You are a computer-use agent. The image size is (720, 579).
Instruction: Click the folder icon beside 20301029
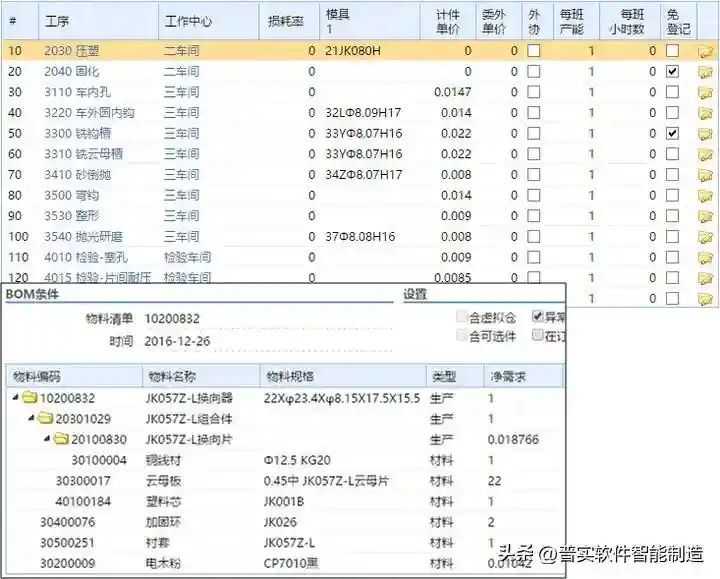(45, 419)
